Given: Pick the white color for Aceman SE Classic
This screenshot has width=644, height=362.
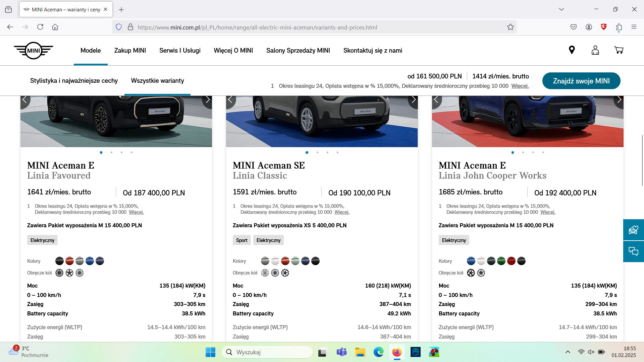Looking at the screenshot, I should [x=275, y=261].
